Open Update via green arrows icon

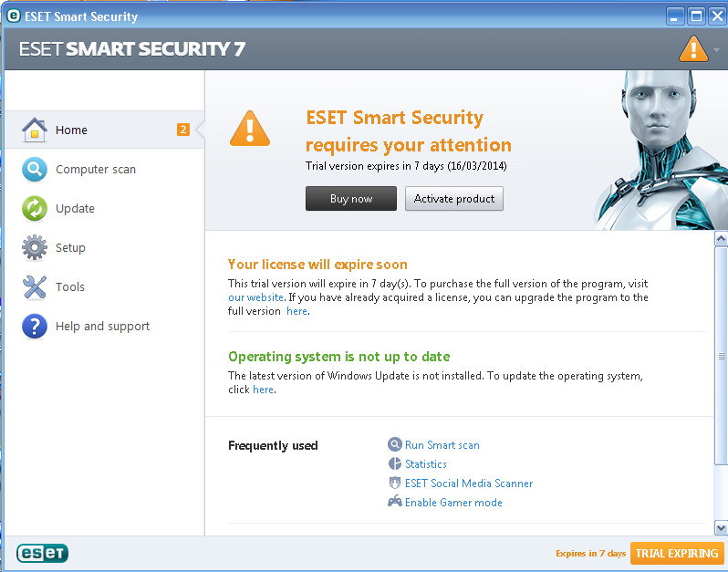35,209
